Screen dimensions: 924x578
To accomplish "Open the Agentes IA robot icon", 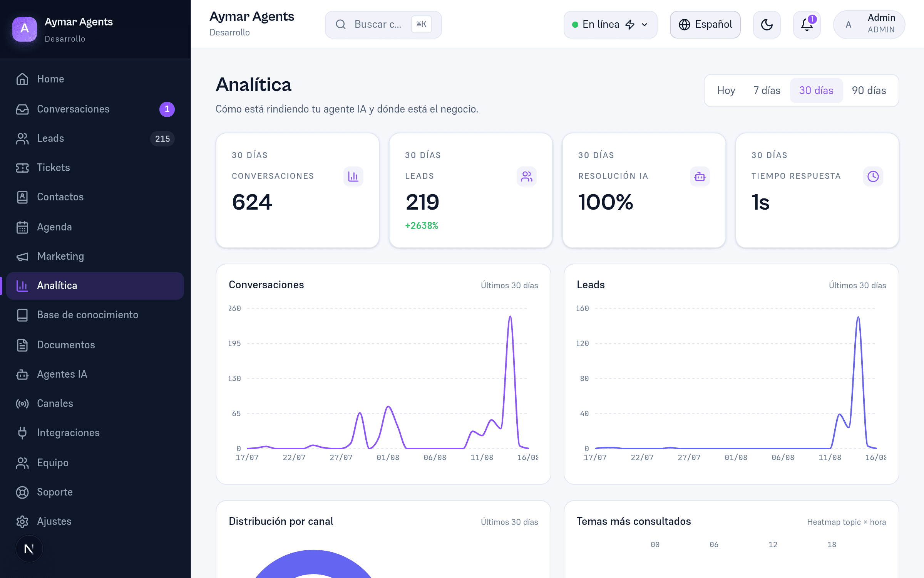I will click(x=22, y=374).
